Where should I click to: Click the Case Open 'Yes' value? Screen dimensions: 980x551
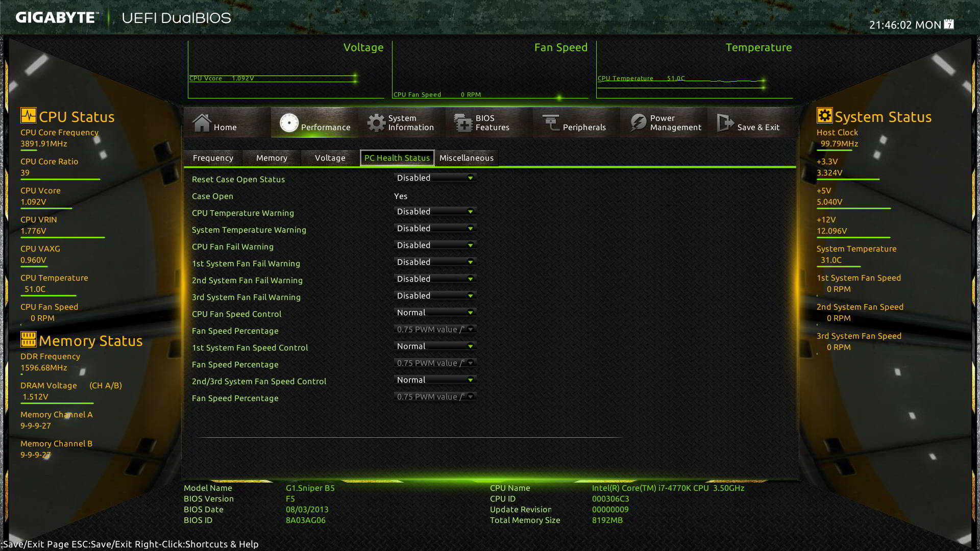tap(401, 196)
